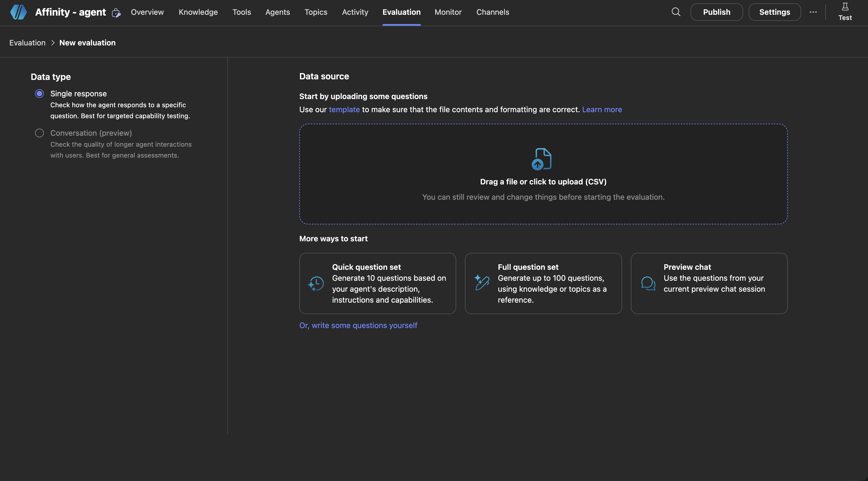This screenshot has width=868, height=481.
Task: Click the agent icon beside Affinity - agent
Action: (x=116, y=13)
